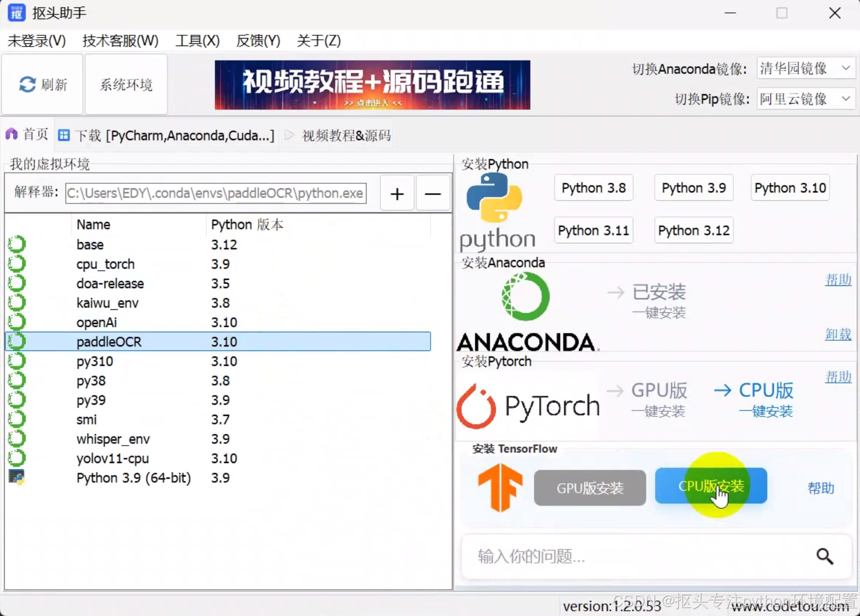
Task: Click the conda icon beside py38
Action: [x=17, y=381]
